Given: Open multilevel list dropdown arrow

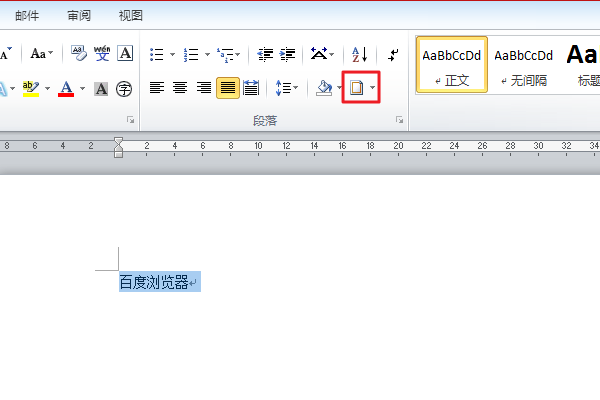Looking at the screenshot, I should point(238,54).
